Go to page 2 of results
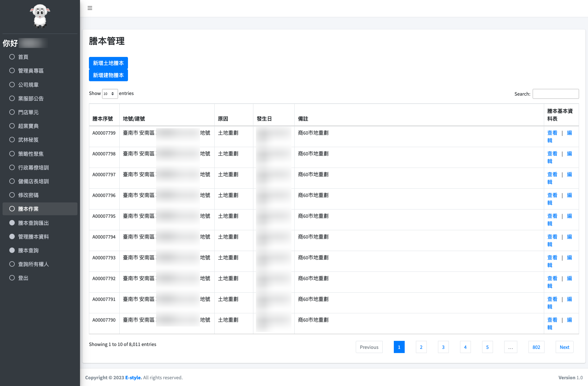588x386 pixels. coord(421,347)
